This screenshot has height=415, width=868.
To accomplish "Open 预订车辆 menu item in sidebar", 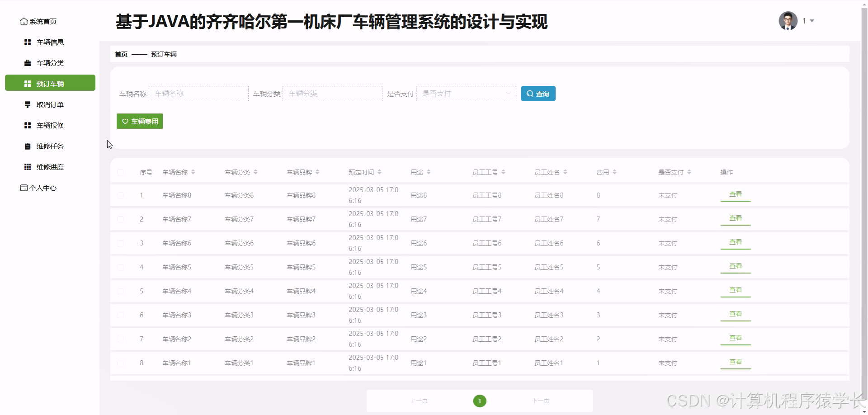I will pyautogui.click(x=50, y=83).
